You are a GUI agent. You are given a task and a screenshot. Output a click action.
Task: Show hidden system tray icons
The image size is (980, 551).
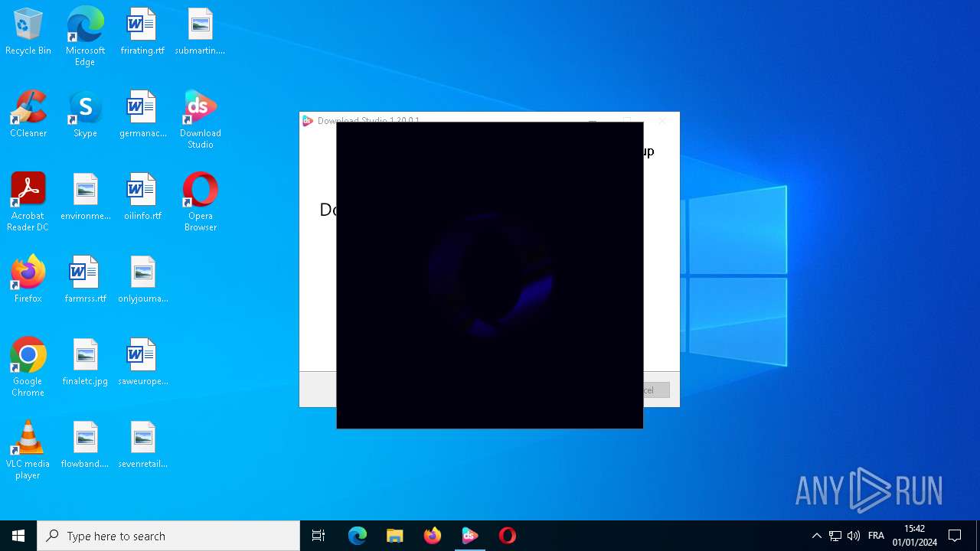tap(816, 536)
